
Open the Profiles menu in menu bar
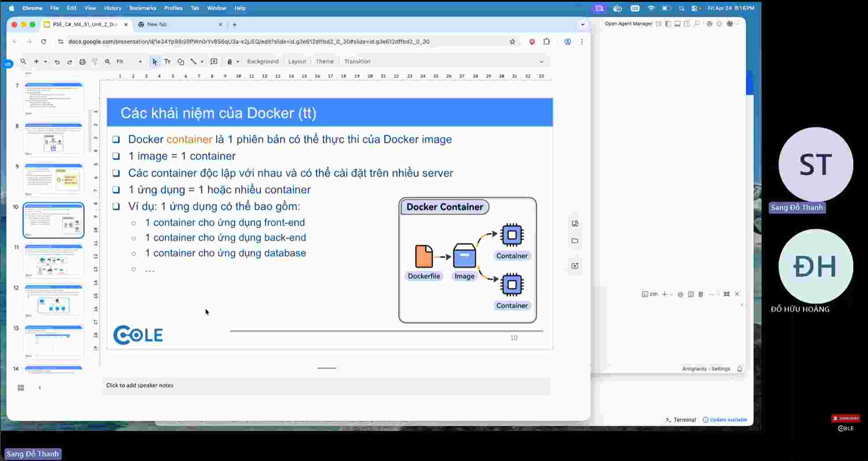(x=173, y=8)
